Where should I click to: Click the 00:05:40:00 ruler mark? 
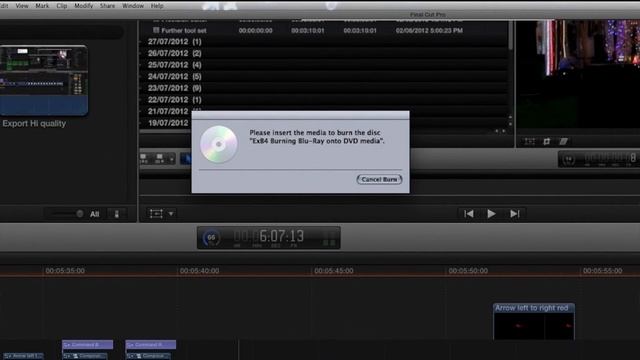[x=199, y=271]
